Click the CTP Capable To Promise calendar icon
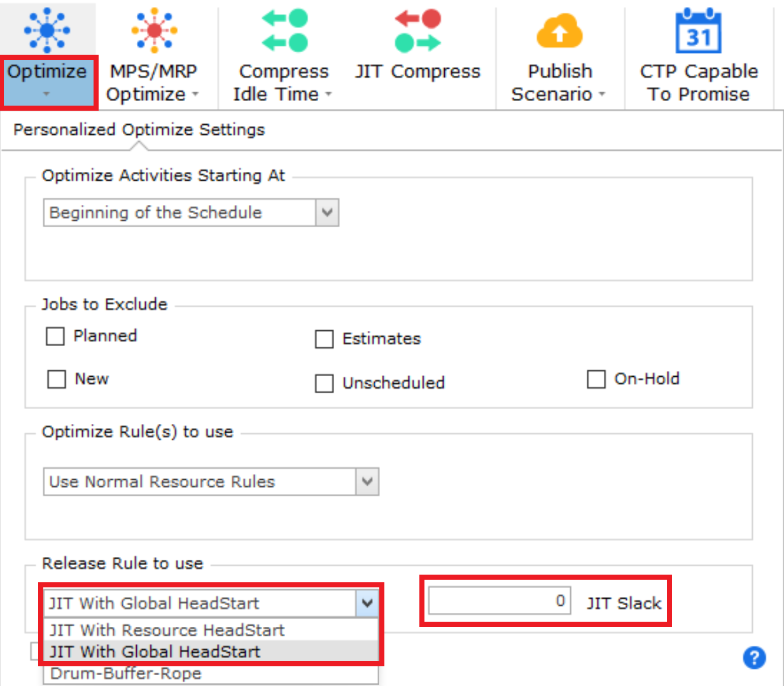 pyautogui.click(x=698, y=31)
